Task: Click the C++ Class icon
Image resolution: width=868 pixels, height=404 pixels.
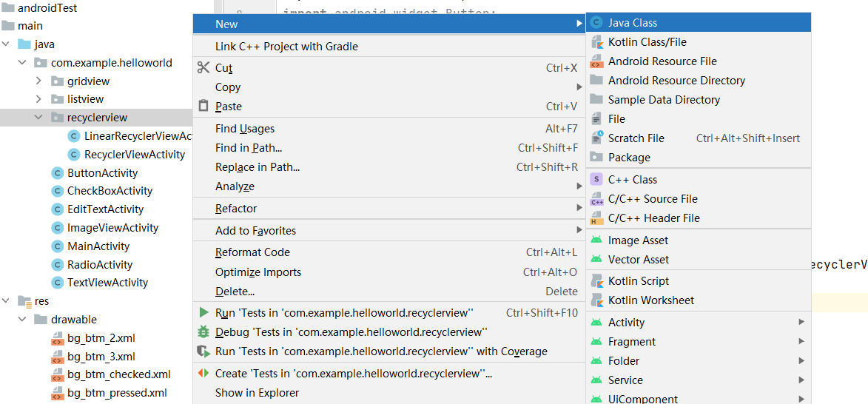Action: pyautogui.click(x=596, y=180)
